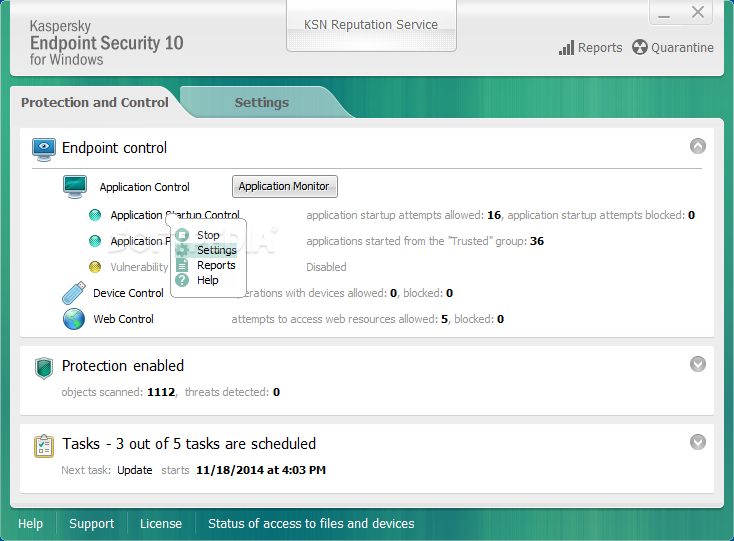Click the Help link in the footer
Viewport: 734px width, 541px height.
tap(30, 523)
